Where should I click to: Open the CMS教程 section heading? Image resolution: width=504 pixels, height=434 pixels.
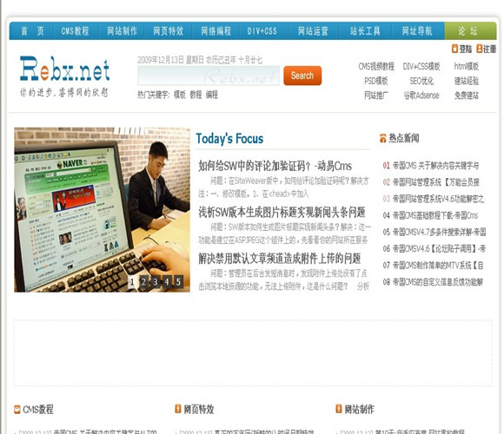coord(38,410)
